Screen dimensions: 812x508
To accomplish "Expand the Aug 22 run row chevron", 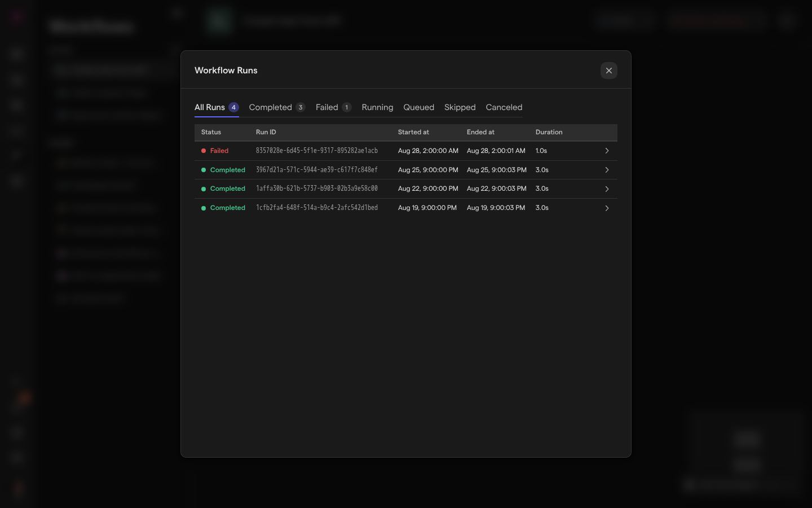I will coord(607,189).
